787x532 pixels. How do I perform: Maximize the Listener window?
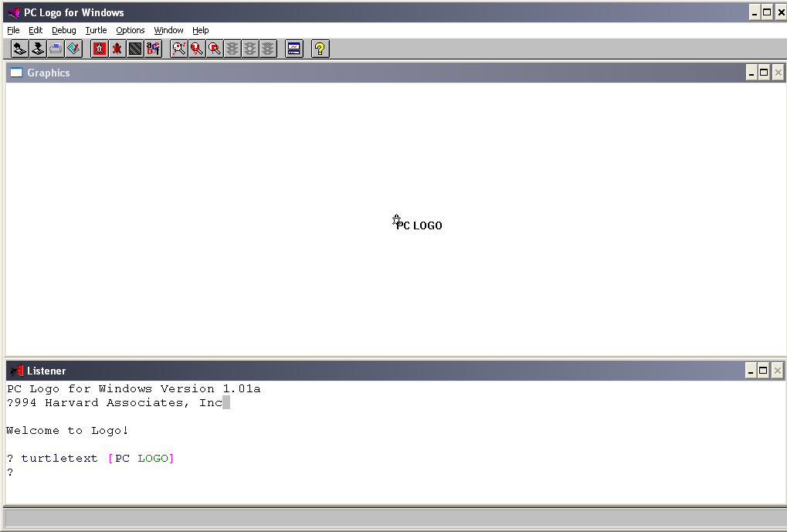(764, 371)
